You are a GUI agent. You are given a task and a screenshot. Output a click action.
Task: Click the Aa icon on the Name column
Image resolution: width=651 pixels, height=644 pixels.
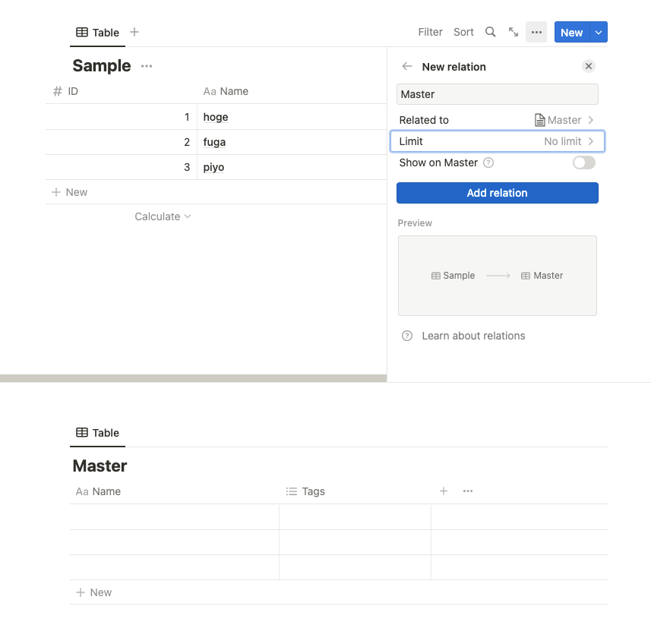click(210, 91)
